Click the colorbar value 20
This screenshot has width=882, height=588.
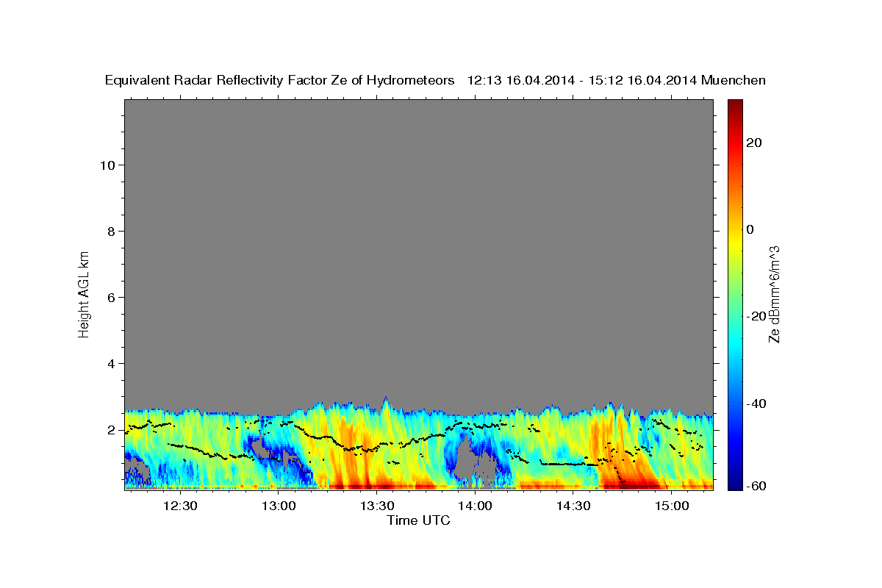coord(755,143)
